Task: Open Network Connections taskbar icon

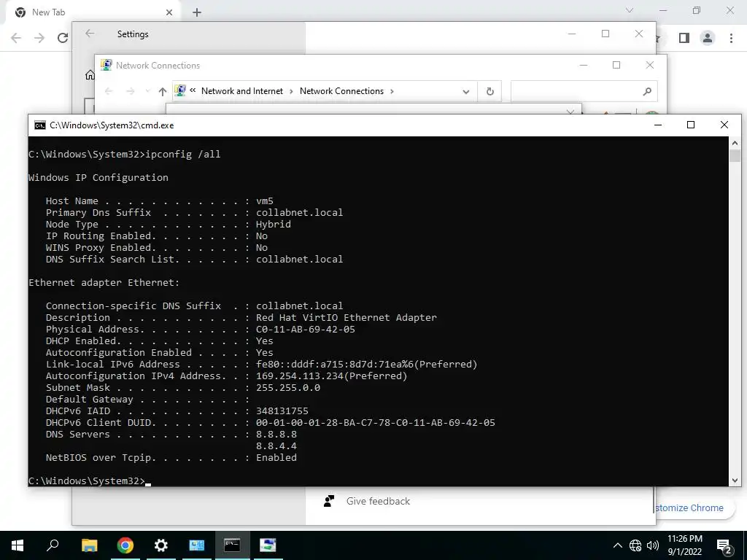Action: pos(268,545)
